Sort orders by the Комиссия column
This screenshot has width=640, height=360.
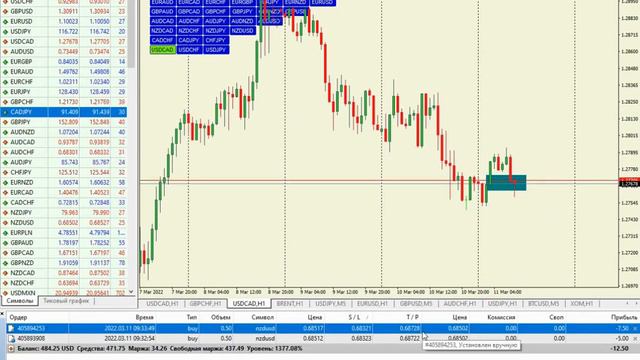coord(501,317)
